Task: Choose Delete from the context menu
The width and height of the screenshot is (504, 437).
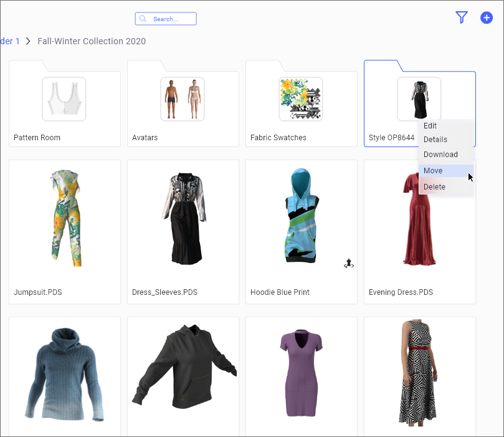Action: coord(446,186)
